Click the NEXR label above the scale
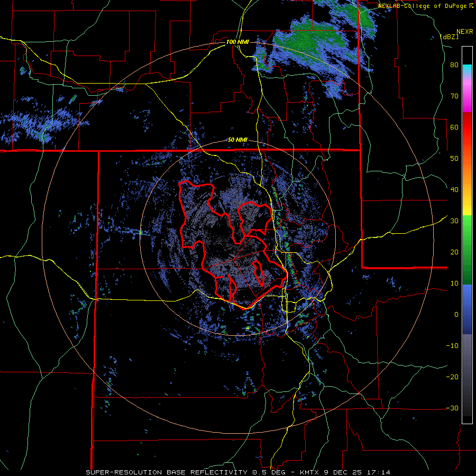476x476 pixels. click(464, 32)
